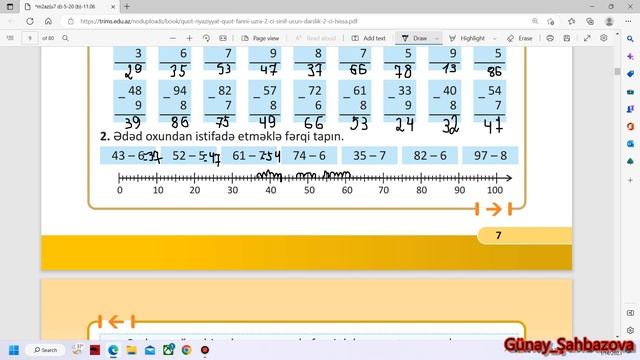640x360 pixels.
Task: Click the problem 43 – 6 box
Action: [x=128, y=156]
